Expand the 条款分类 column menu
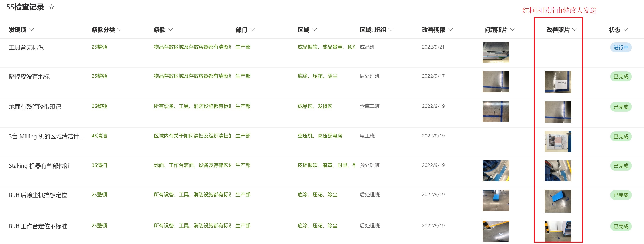644x244 pixels. [120, 30]
